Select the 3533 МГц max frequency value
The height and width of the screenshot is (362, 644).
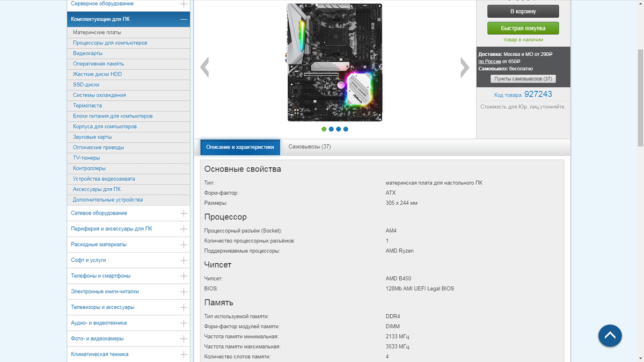[398, 347]
